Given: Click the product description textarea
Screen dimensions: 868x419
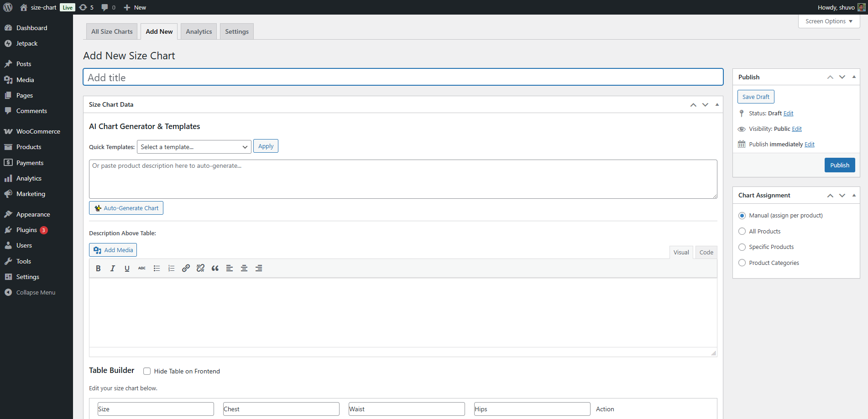Looking at the screenshot, I should pos(403,179).
